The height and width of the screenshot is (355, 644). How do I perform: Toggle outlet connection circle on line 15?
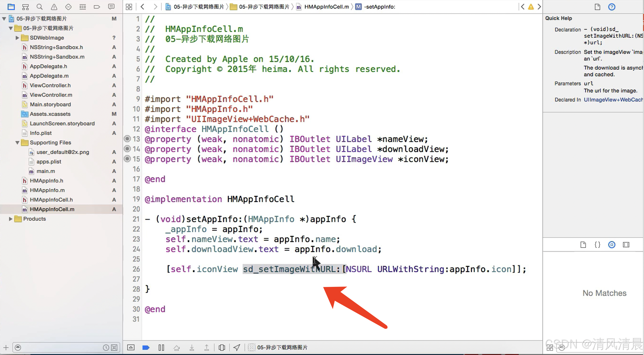point(128,159)
